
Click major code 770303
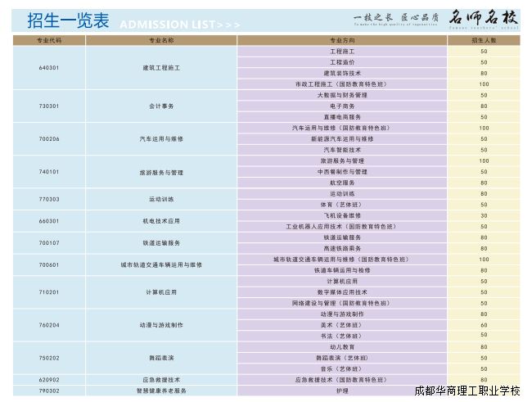click(49, 199)
